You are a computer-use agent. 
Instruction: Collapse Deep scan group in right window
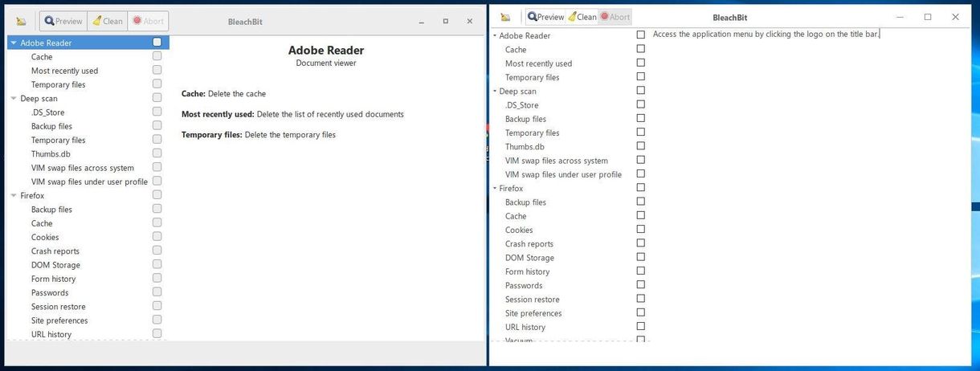(495, 92)
